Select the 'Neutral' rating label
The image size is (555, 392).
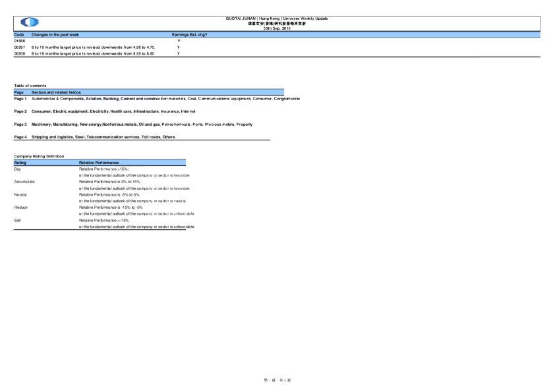(20, 194)
